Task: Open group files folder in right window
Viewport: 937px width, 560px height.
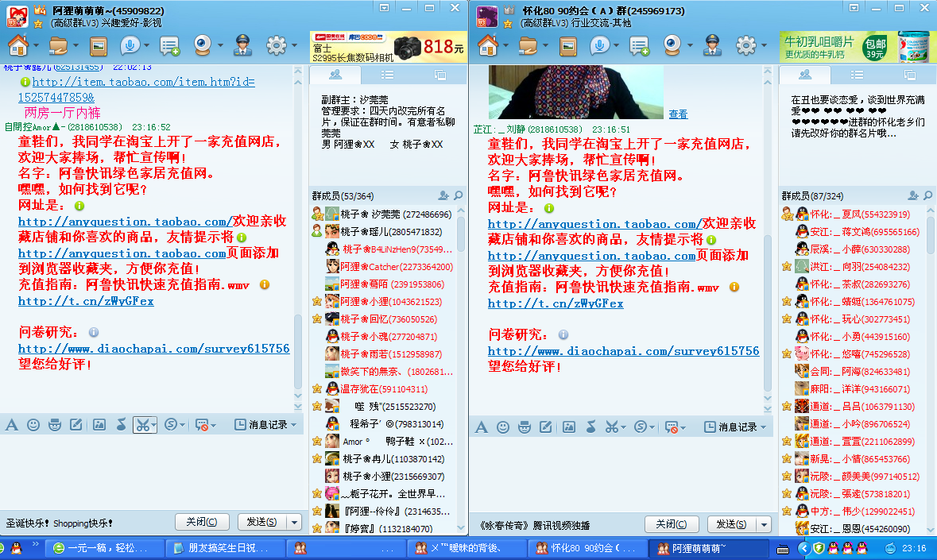Action: tap(528, 45)
